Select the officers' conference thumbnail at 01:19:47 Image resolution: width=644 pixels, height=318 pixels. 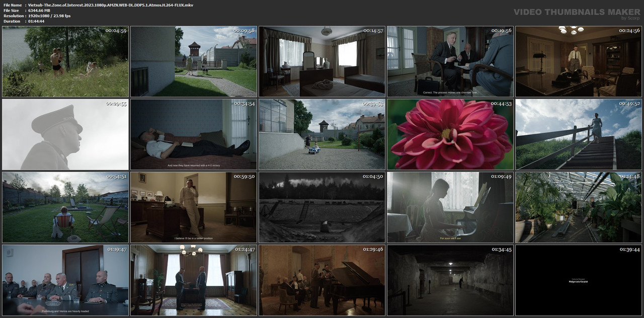coord(65,280)
